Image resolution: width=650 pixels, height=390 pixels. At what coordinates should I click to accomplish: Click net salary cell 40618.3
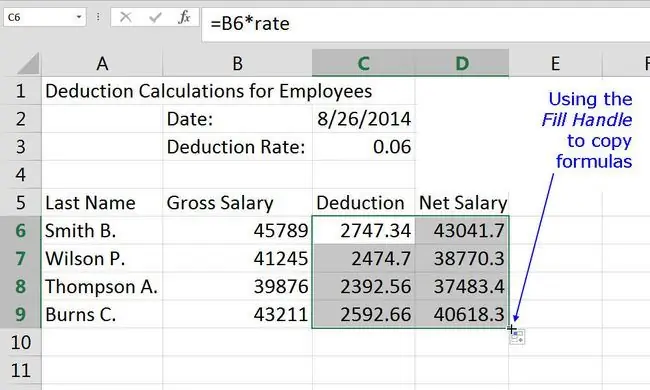462,314
